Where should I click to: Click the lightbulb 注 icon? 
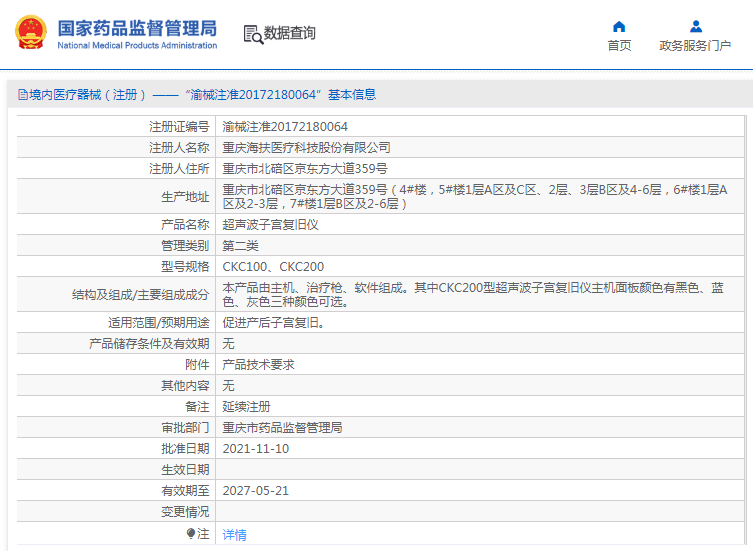point(191,533)
